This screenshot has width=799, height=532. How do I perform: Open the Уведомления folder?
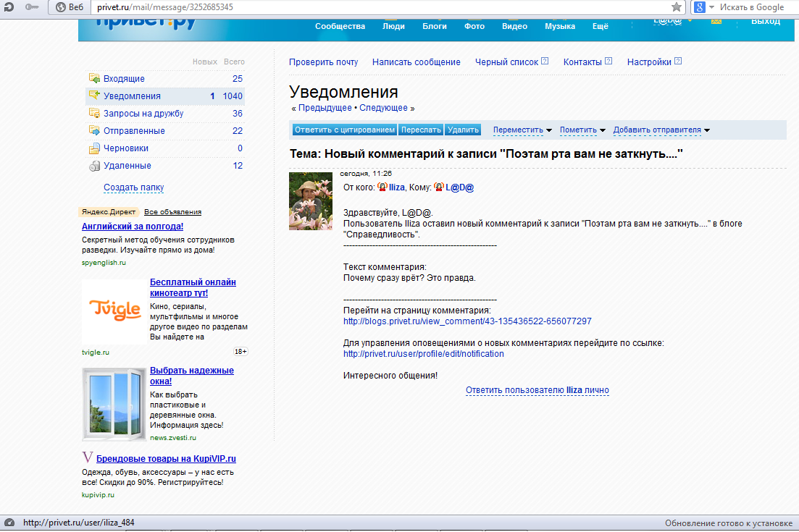(132, 96)
